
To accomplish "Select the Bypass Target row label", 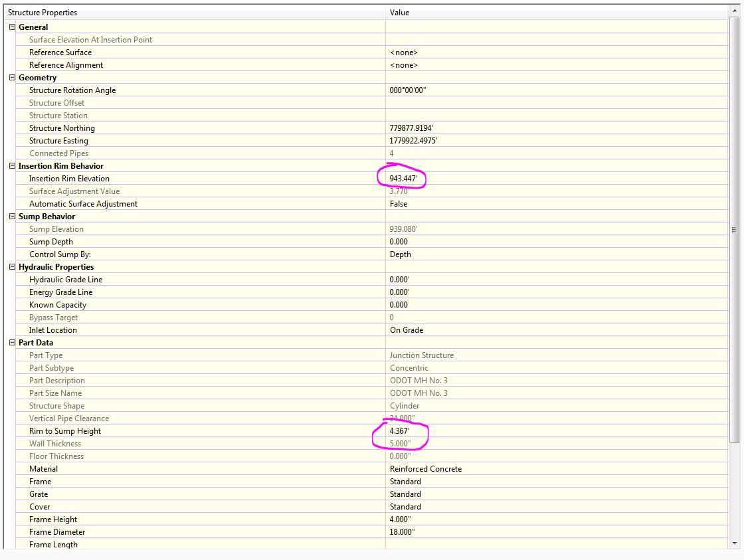I will pos(53,318).
